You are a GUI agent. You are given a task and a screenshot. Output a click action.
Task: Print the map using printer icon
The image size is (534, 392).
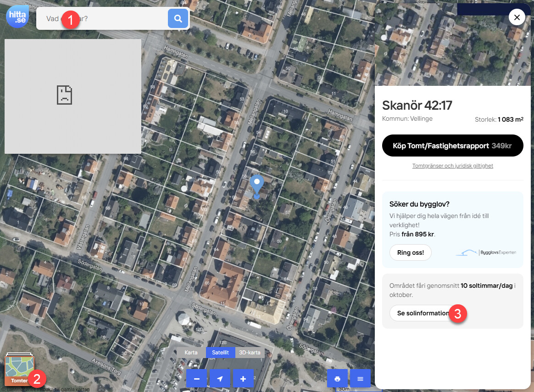coord(338,379)
